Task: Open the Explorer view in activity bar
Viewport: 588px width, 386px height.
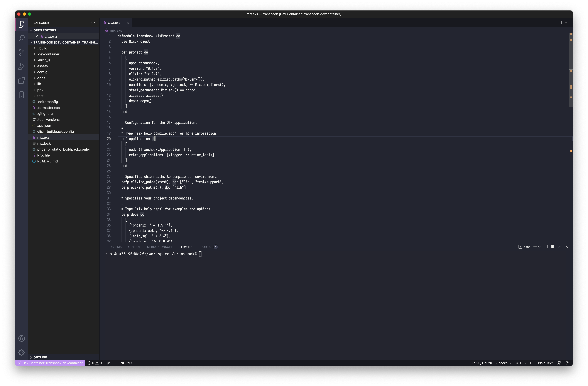Action: pyautogui.click(x=21, y=24)
